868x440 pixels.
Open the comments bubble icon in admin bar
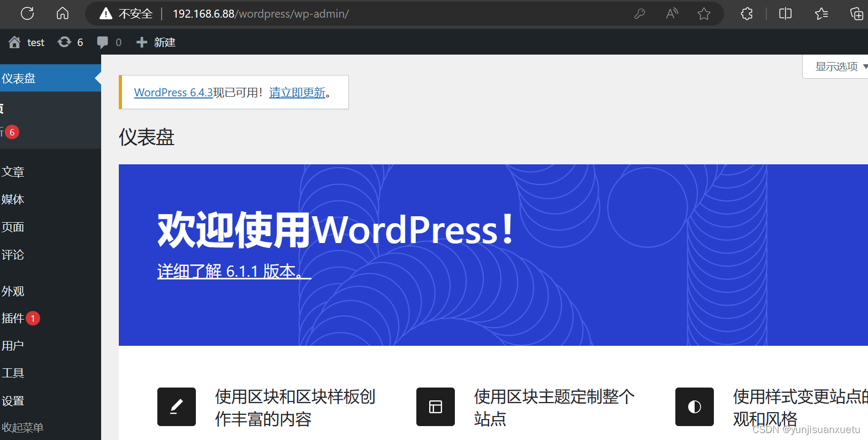point(102,42)
